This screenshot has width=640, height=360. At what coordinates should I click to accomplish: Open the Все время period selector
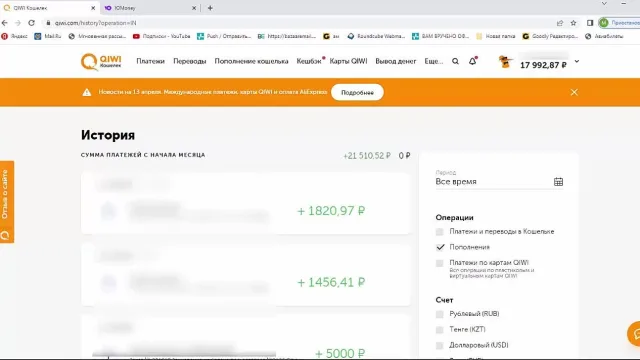tap(499, 182)
